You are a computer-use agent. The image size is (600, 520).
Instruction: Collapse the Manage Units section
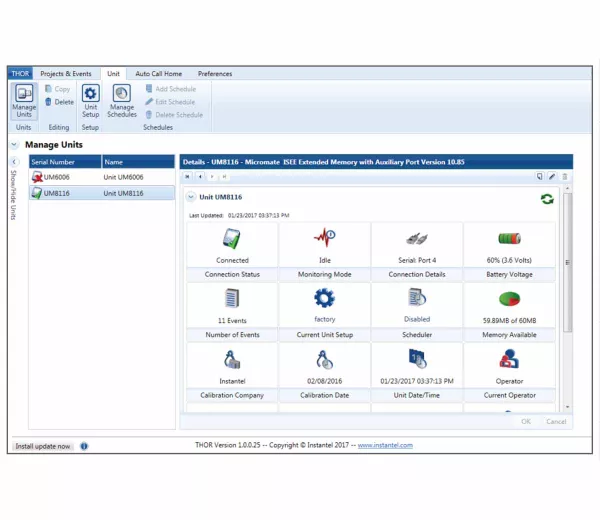point(14,145)
